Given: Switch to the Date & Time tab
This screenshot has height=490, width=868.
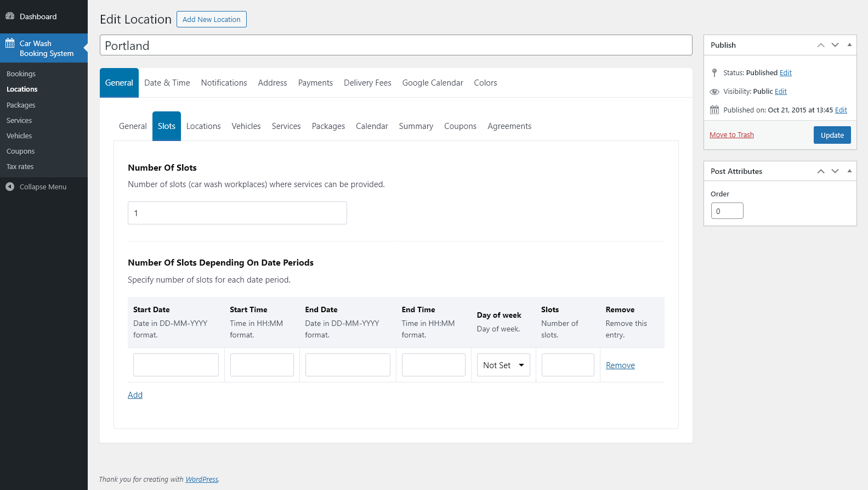Looking at the screenshot, I should coord(167,83).
